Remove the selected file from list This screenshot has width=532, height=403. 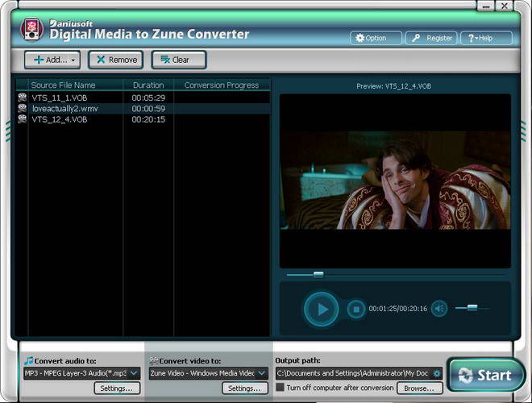tap(116, 60)
